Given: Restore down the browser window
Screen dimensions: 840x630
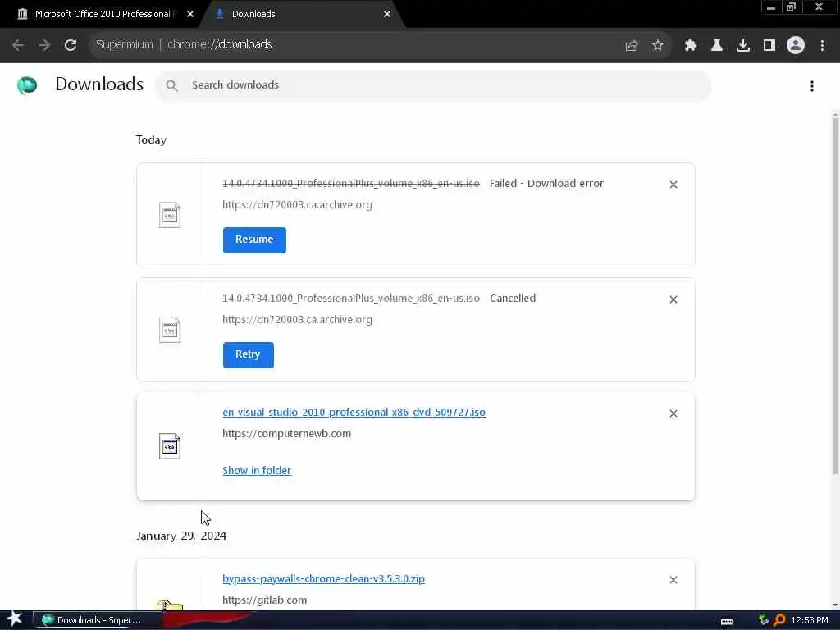Looking at the screenshot, I should [792, 7].
